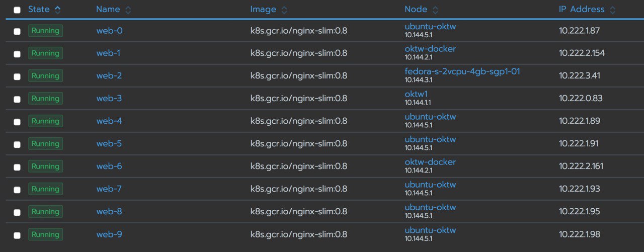Select IP address 10.222.1.87
Viewport: 644px width, 252px height.
click(x=579, y=31)
